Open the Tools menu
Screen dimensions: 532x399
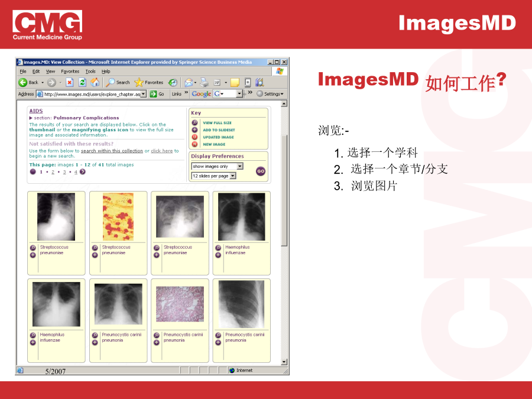(x=90, y=72)
